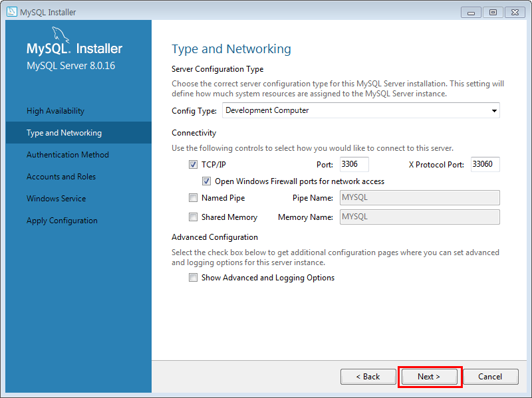The image size is (532, 398).
Task: Enable the Shared Memory checkbox
Action: [x=193, y=217]
